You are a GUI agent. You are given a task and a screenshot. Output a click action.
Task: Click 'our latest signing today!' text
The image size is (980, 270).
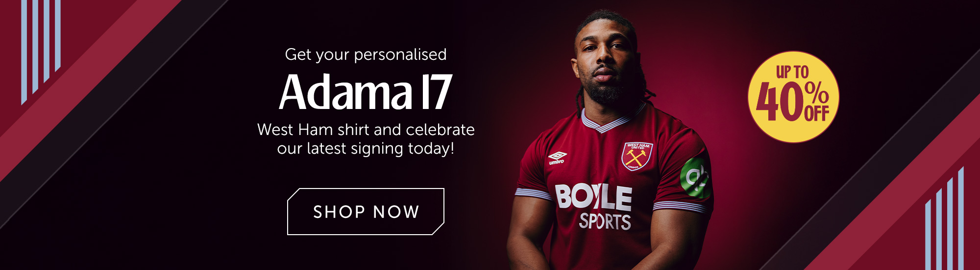coord(366,148)
